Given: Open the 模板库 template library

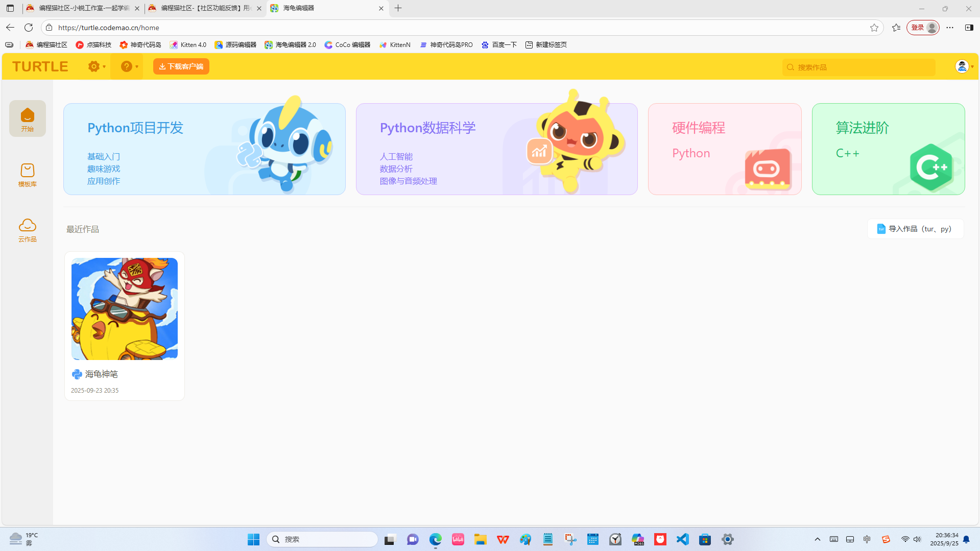Looking at the screenshot, I should [x=28, y=175].
